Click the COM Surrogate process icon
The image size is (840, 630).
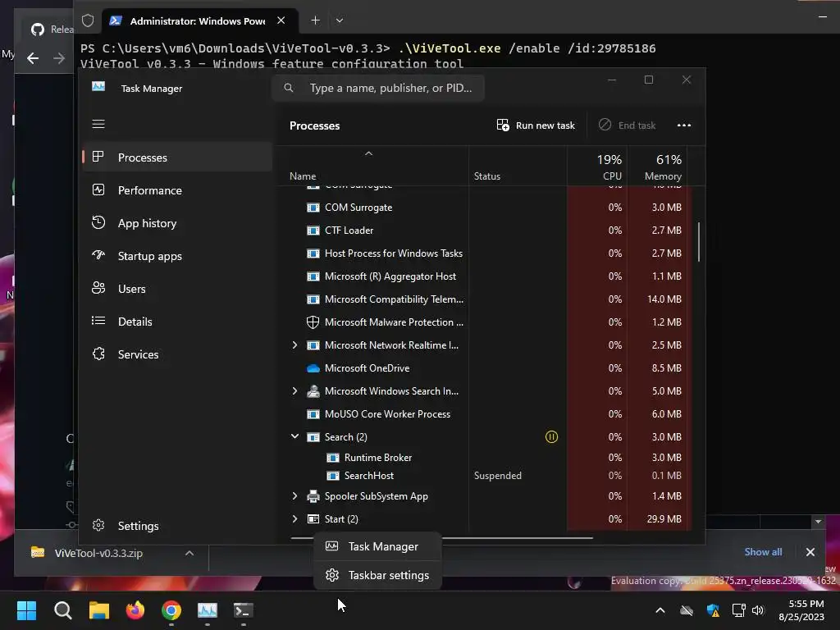[x=313, y=208]
